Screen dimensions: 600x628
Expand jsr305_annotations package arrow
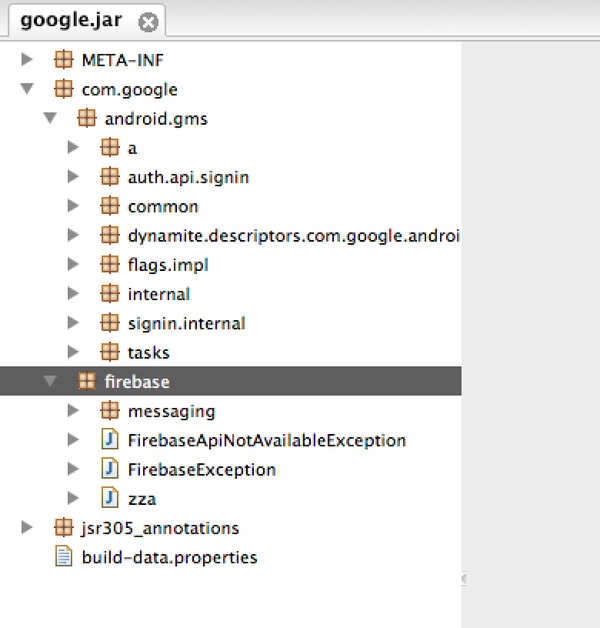[x=27, y=527]
